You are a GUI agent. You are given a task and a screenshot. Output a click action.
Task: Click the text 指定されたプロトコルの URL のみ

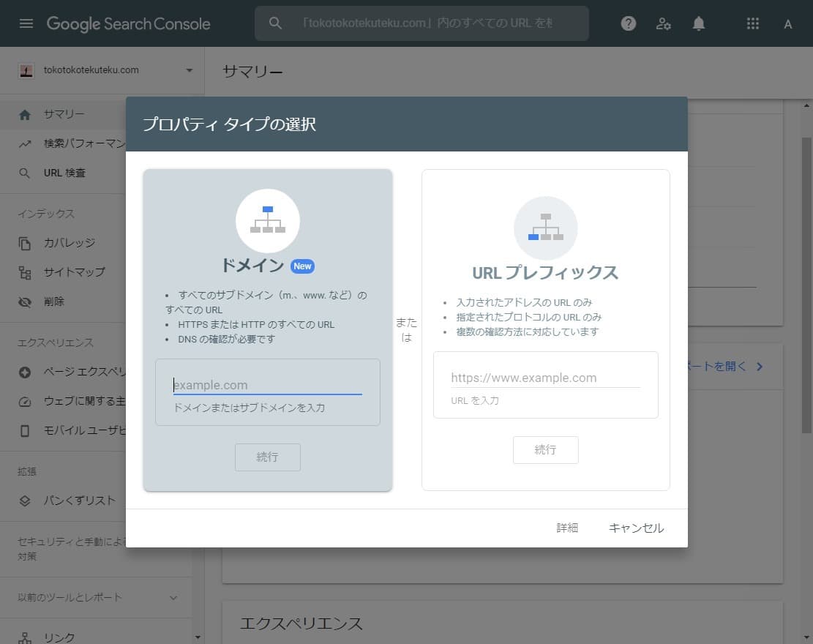[529, 317]
